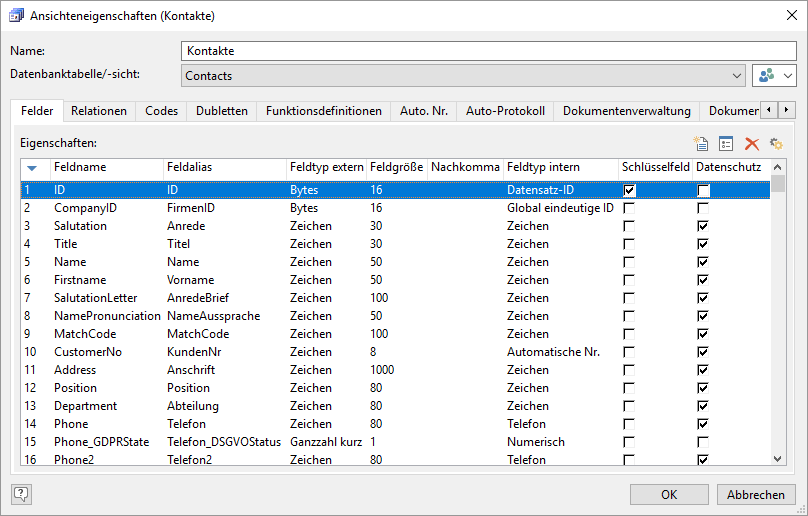This screenshot has width=808, height=516.
Task: Click the Abbrechen button
Action: 756,494
